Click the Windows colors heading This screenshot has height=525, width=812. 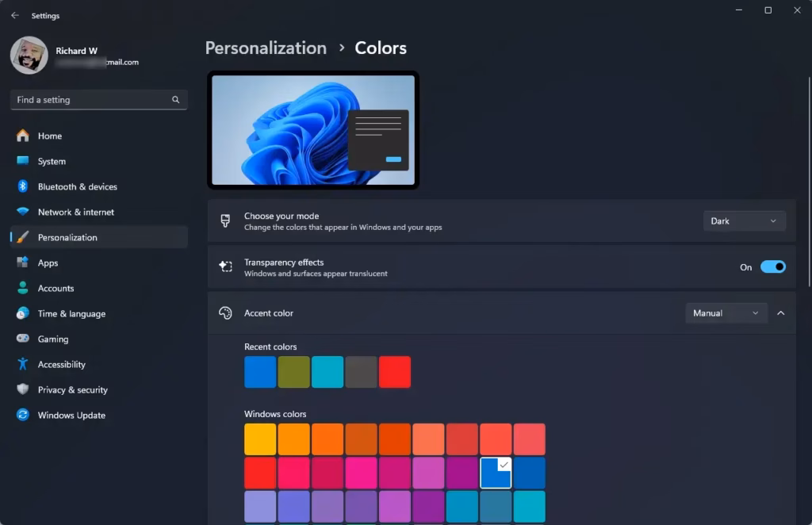275,414
